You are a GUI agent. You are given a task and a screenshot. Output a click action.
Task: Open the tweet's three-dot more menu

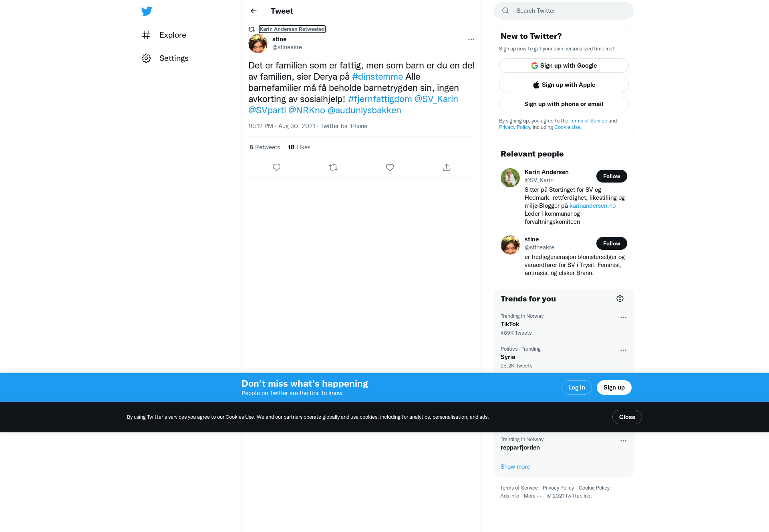[471, 39]
